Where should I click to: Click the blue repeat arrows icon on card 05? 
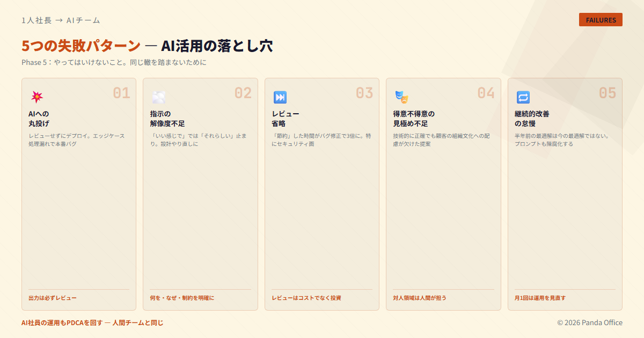(523, 97)
